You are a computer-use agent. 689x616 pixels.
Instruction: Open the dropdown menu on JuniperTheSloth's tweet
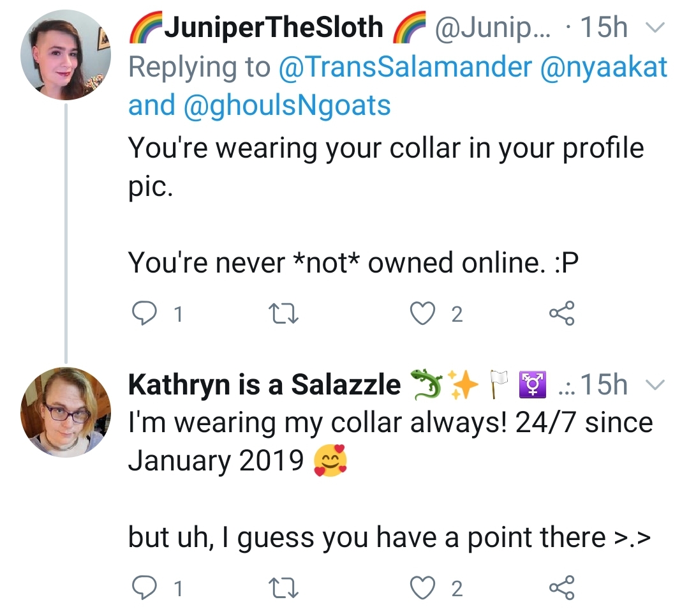click(x=655, y=27)
